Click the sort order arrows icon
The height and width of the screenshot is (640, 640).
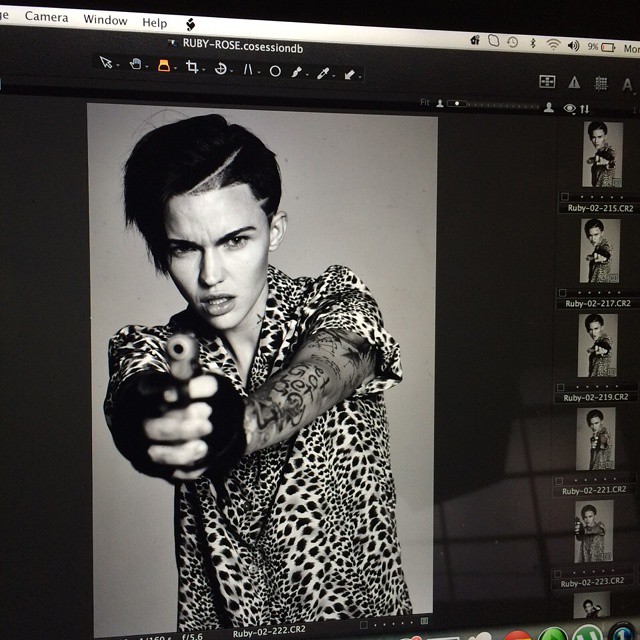coord(585,109)
